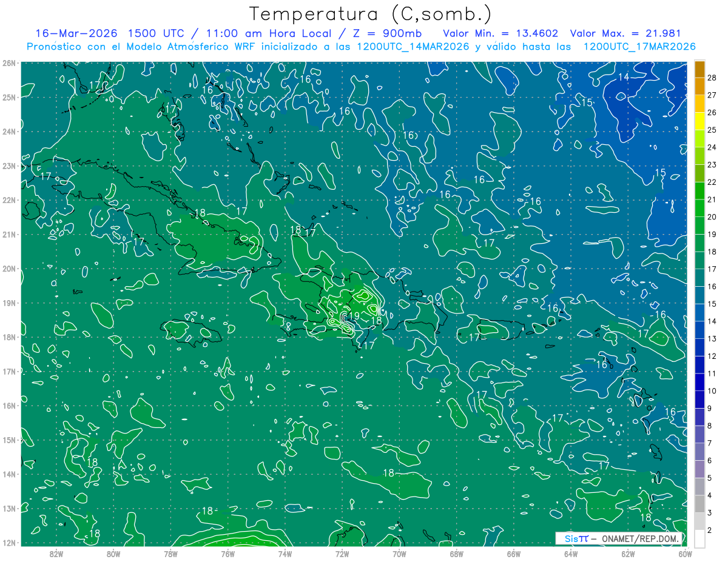
Task: Click the 60W longitude axis label
Action: 685,554
